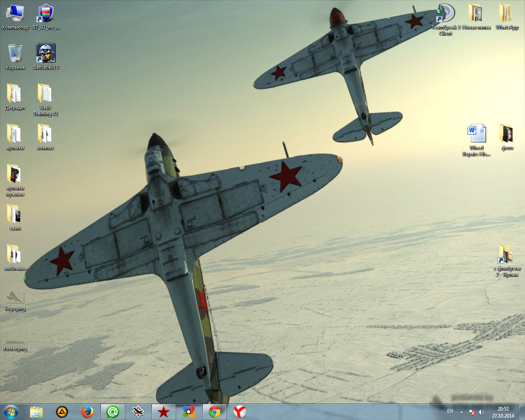
Task: Show hidden system tray icons
Action: (x=461, y=412)
